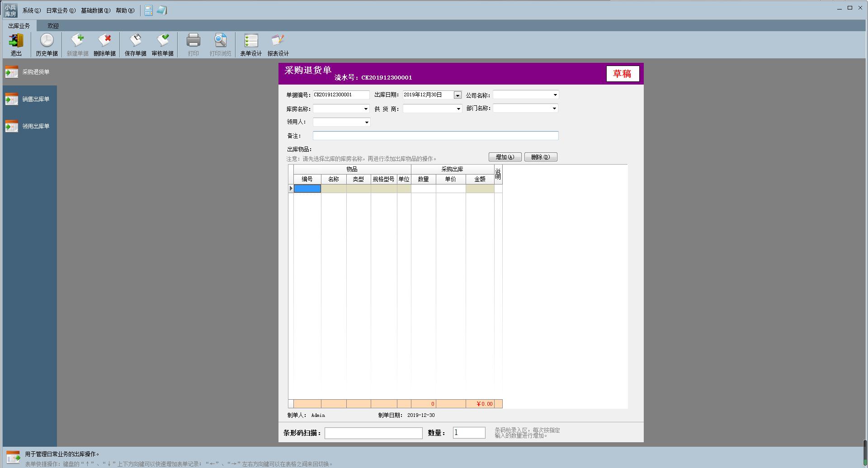Open the 系统(S) menu
This screenshot has width=868, height=468.
click(x=32, y=10)
